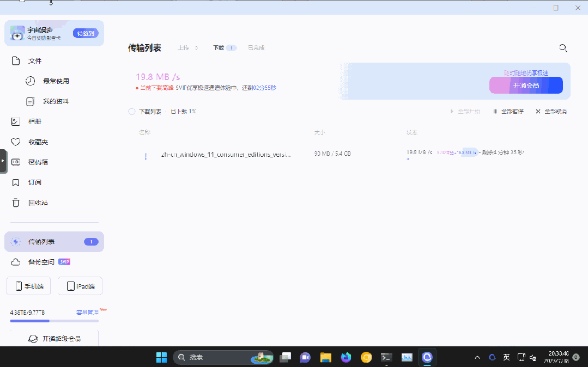Image resolution: width=588 pixels, height=367 pixels.
Task: Click the 状态 column header
Action: point(412,132)
